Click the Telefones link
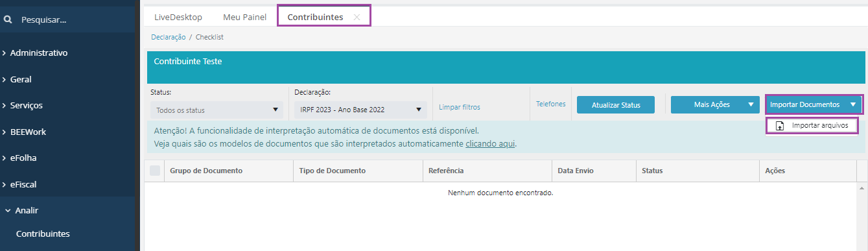Viewport: 868px width, 251px height. [551, 104]
